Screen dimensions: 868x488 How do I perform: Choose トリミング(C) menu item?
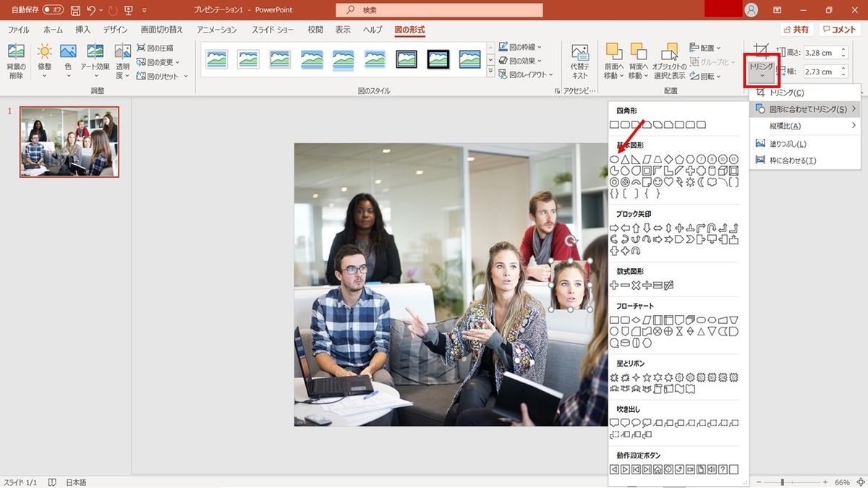coord(805,93)
